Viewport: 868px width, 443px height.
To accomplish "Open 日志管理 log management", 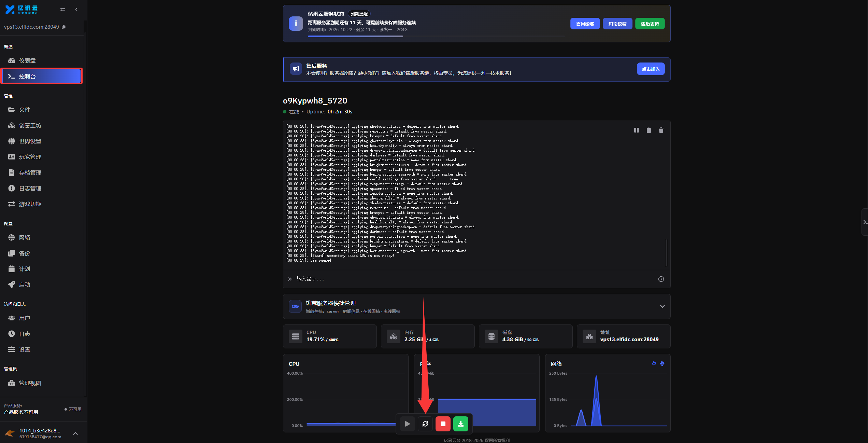I will (x=42, y=188).
